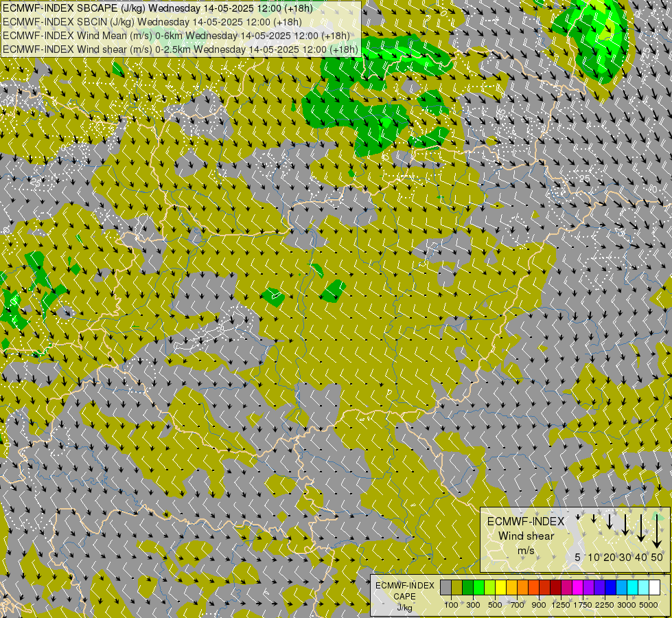Pick the pale cyan CAPE legend swatch
The width and height of the screenshot is (672, 618).
point(644,588)
